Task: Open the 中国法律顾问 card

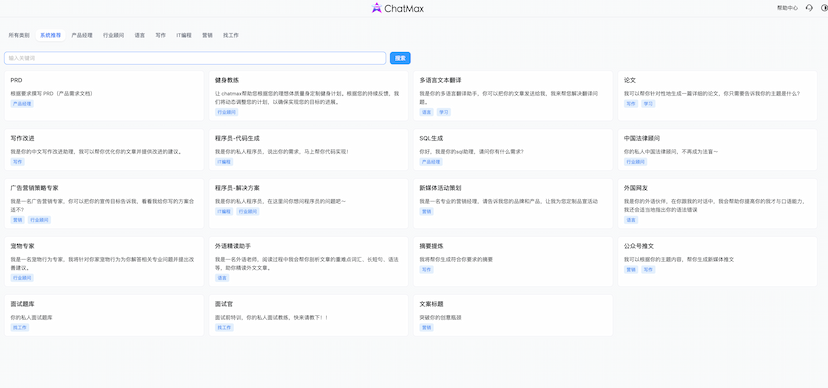Action: (717, 149)
